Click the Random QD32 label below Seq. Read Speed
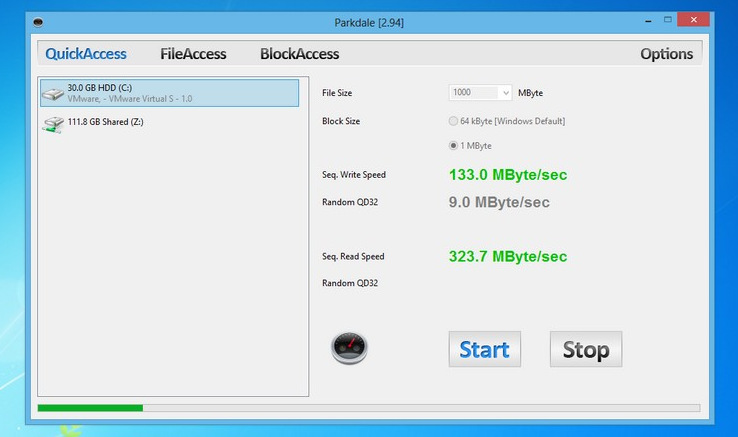The height and width of the screenshot is (437, 738). click(x=350, y=283)
